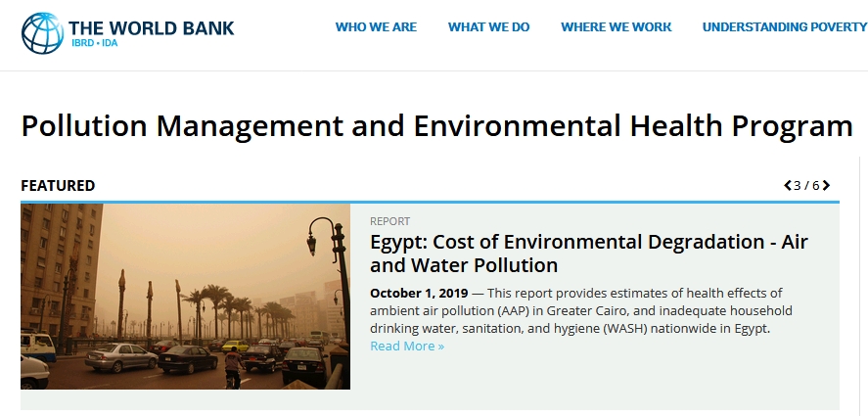Click the report summary paragraph text

[581, 310]
